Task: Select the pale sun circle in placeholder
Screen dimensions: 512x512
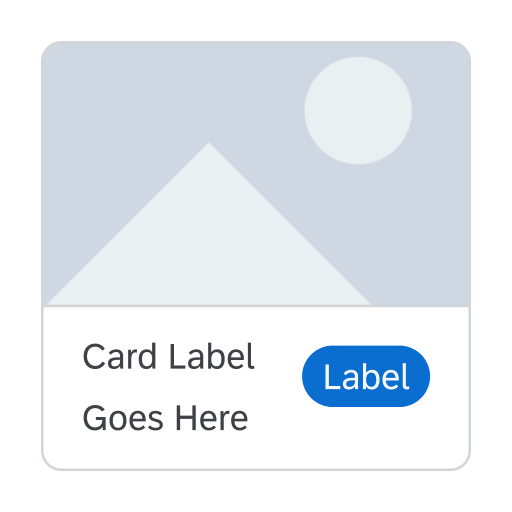Action: [x=358, y=111]
